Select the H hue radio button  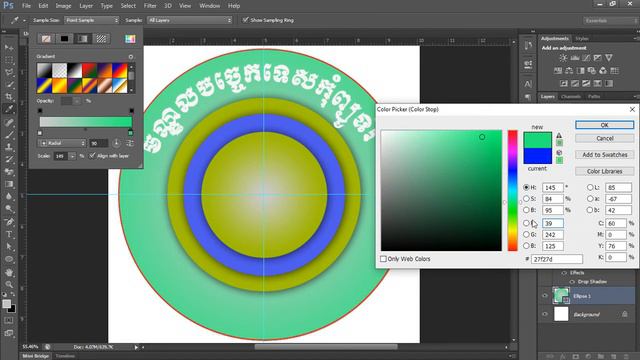click(526, 187)
